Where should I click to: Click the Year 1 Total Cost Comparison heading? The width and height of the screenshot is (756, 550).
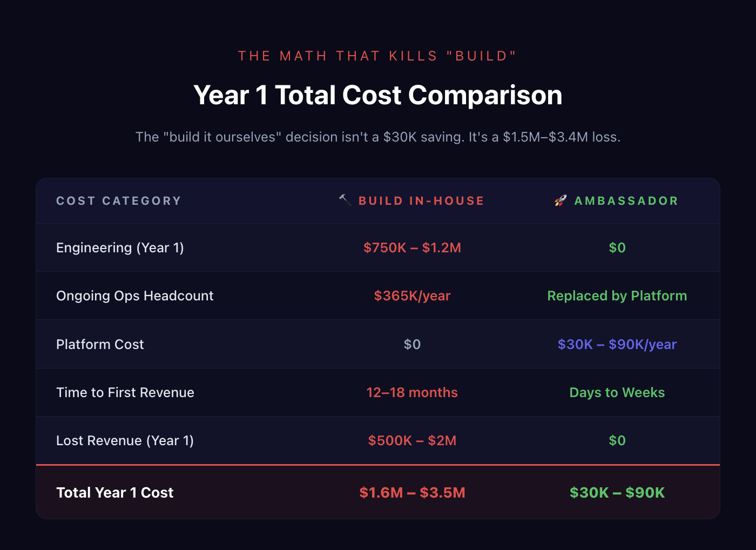click(378, 95)
